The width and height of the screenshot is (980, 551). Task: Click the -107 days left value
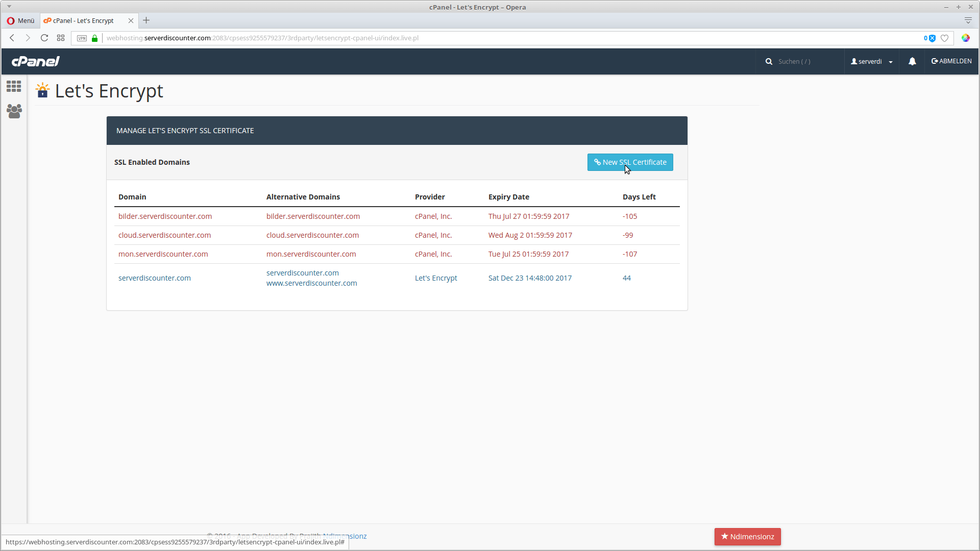click(x=630, y=254)
